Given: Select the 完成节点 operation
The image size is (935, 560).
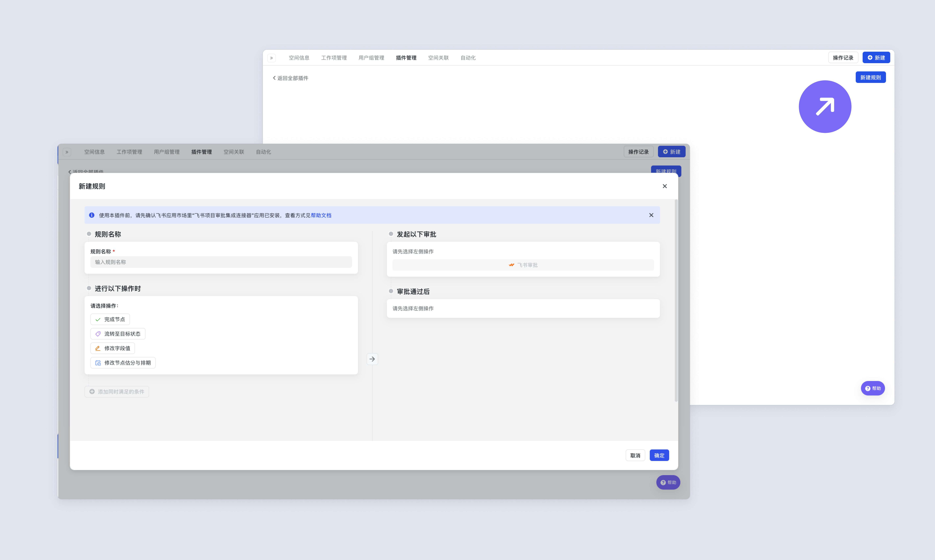Looking at the screenshot, I should pos(110,320).
